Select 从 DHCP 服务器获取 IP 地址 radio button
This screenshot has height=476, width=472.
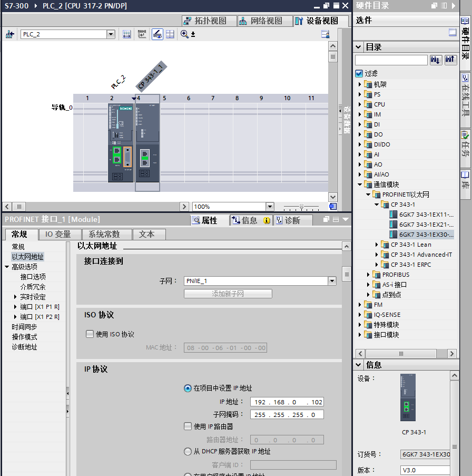click(x=188, y=452)
